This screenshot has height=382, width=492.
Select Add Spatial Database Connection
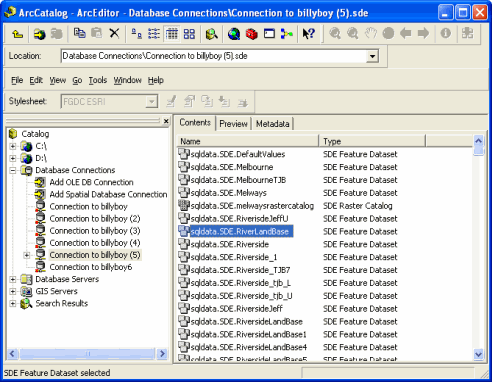tap(108, 194)
